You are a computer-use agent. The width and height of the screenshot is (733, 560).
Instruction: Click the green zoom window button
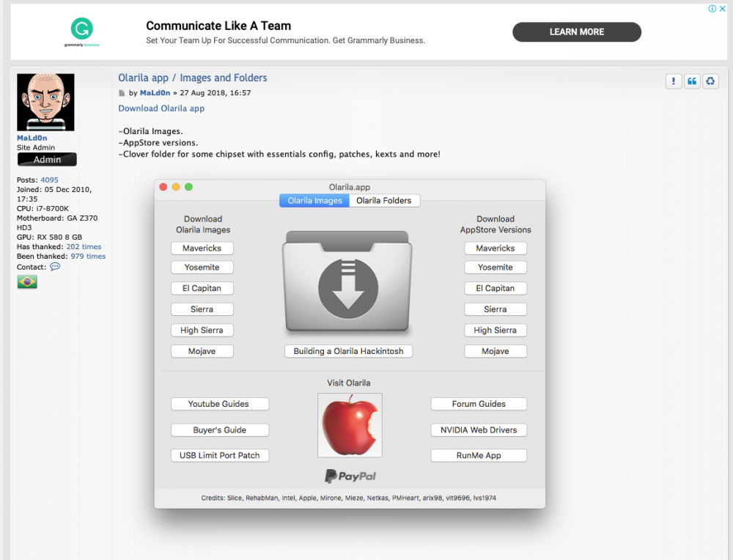click(x=188, y=187)
